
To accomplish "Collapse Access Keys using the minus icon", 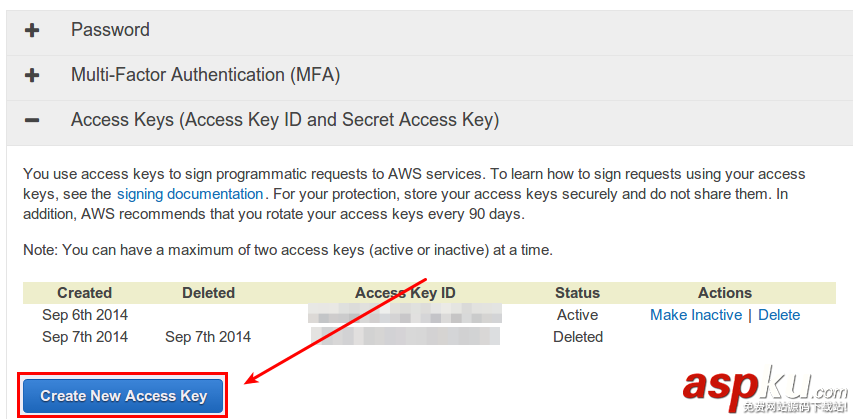I will point(32,120).
